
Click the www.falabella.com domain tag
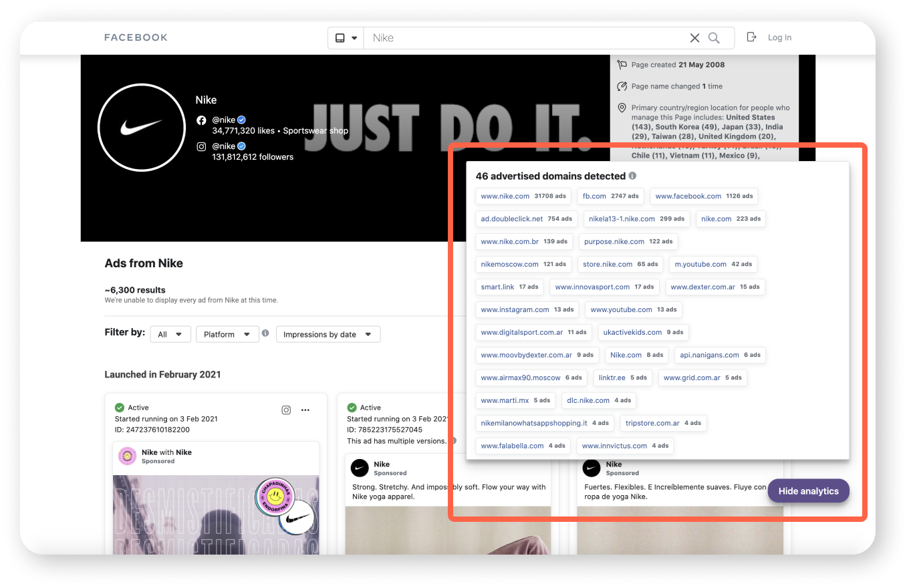point(523,446)
